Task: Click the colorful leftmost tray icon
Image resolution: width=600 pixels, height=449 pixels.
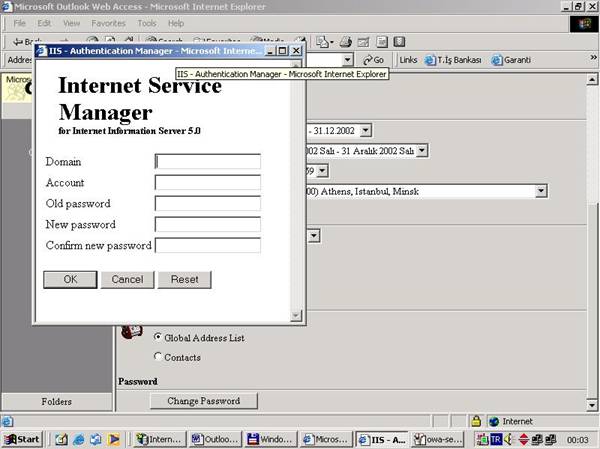Action: tap(482, 439)
